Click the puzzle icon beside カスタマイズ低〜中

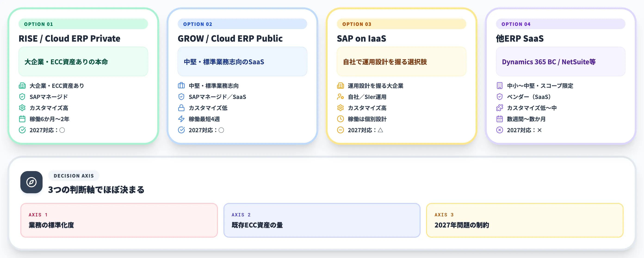pos(499,108)
